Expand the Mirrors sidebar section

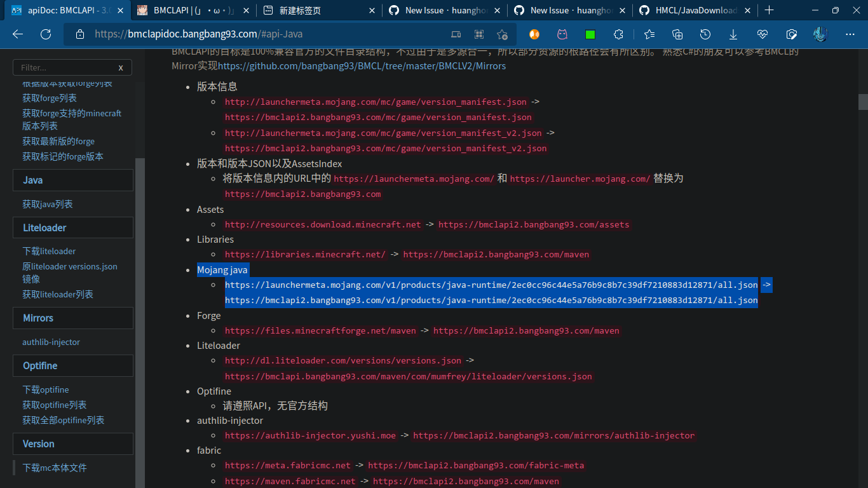click(72, 318)
